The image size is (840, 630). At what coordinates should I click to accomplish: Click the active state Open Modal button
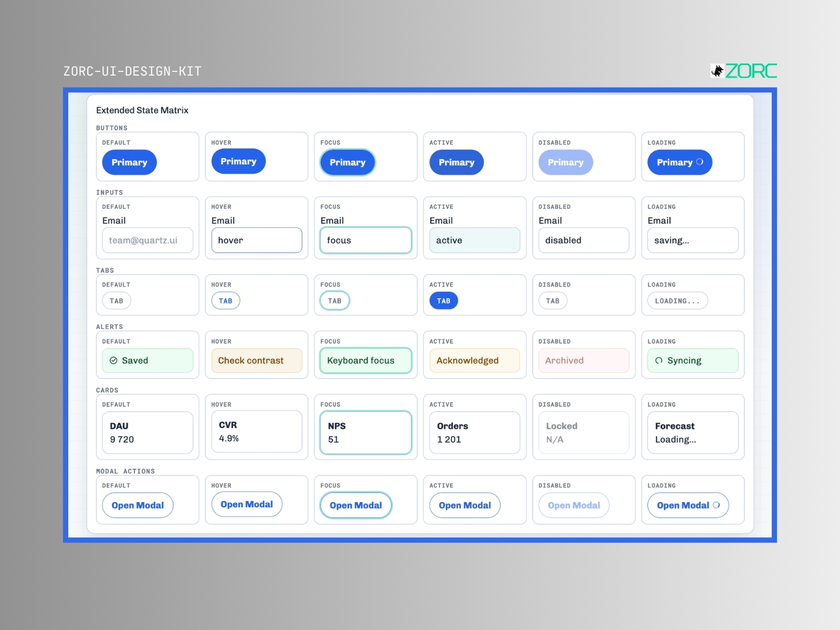tap(465, 505)
